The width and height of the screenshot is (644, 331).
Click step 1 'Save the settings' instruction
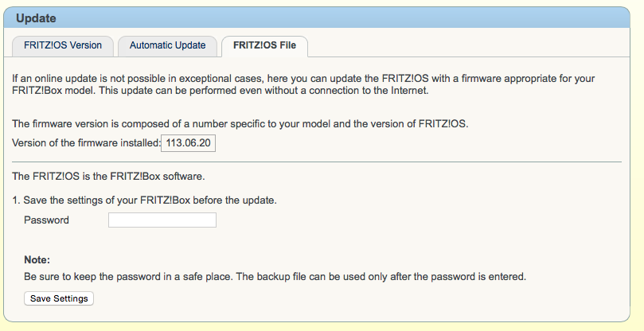[143, 200]
